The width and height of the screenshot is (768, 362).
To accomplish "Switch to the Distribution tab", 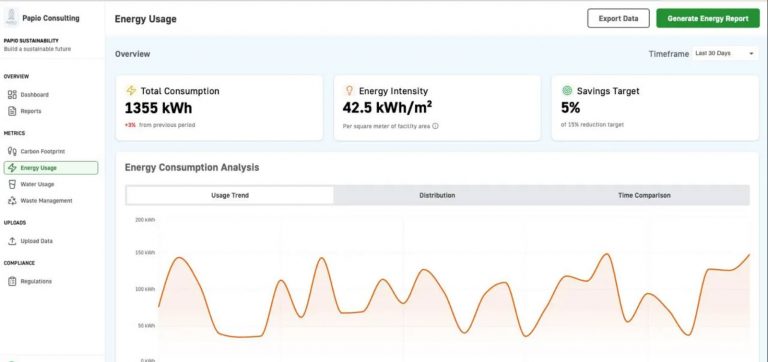I will 437,195.
